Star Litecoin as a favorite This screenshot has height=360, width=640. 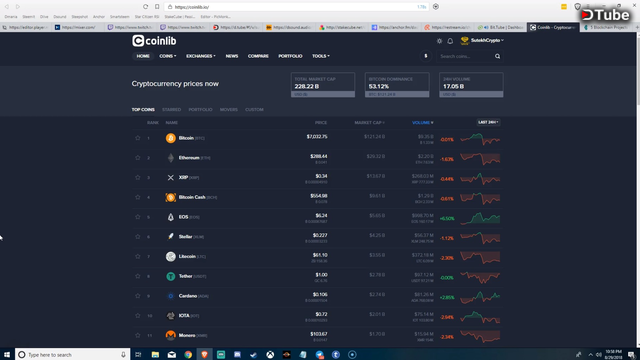pyautogui.click(x=138, y=256)
